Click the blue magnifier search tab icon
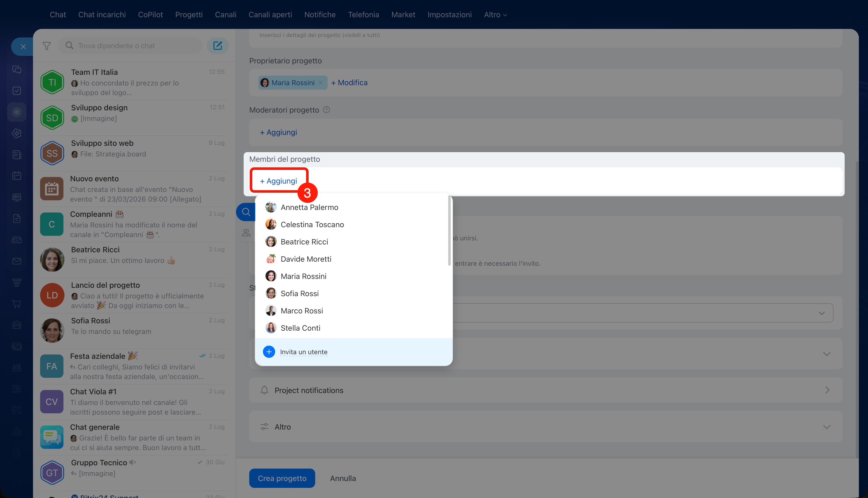 [x=246, y=212]
